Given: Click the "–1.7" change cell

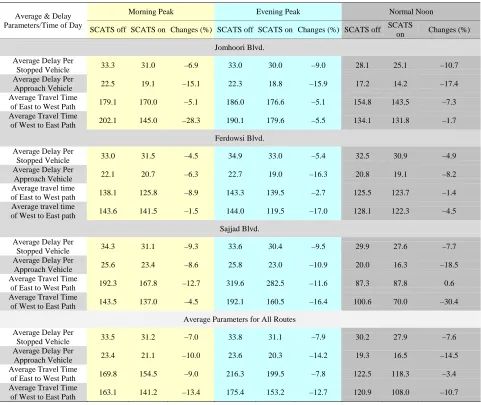Looking at the screenshot, I should (449, 120).
